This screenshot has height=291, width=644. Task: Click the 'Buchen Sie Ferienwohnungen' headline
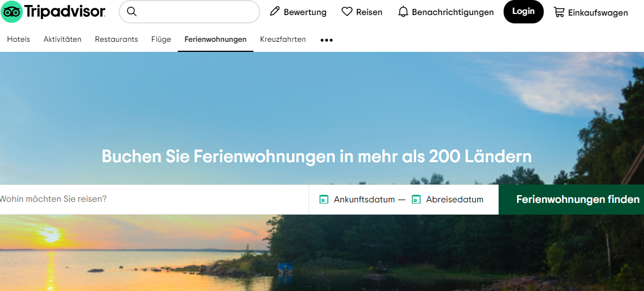316,157
